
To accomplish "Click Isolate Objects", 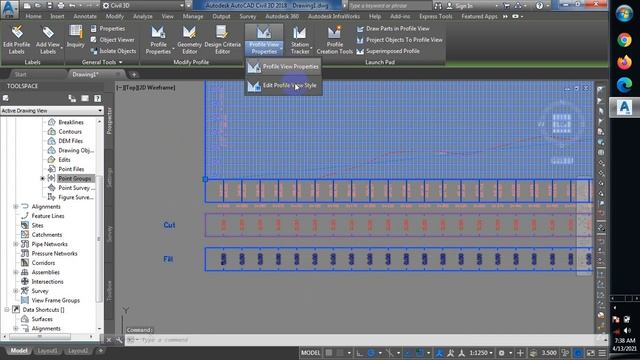I will pyautogui.click(x=113, y=51).
